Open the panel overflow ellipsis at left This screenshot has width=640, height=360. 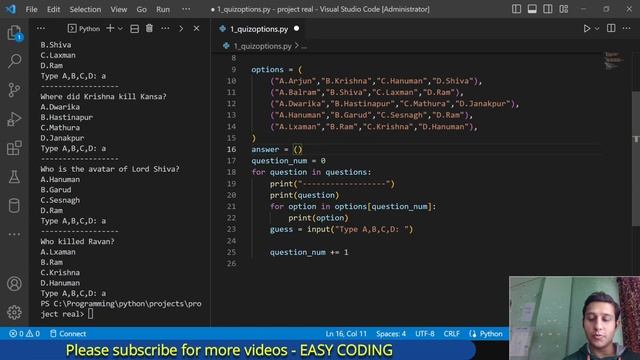41,29
